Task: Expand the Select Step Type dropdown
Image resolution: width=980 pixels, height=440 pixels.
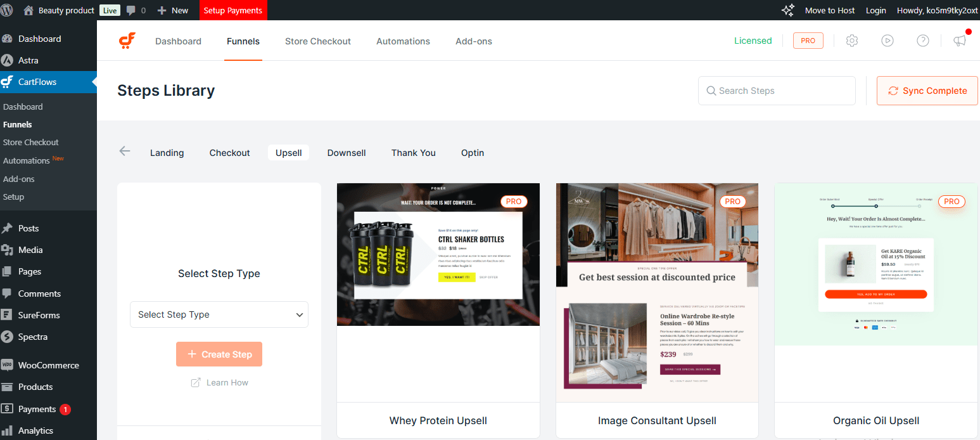Action: pos(219,314)
